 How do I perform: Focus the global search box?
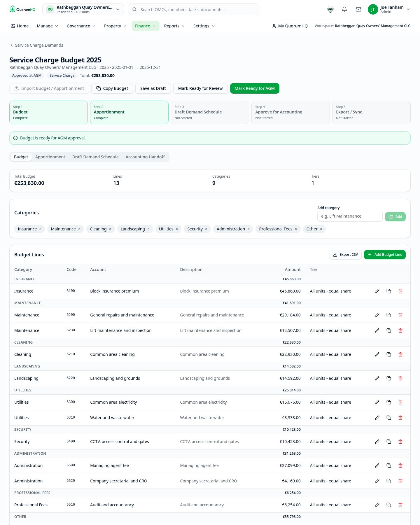(x=194, y=9)
